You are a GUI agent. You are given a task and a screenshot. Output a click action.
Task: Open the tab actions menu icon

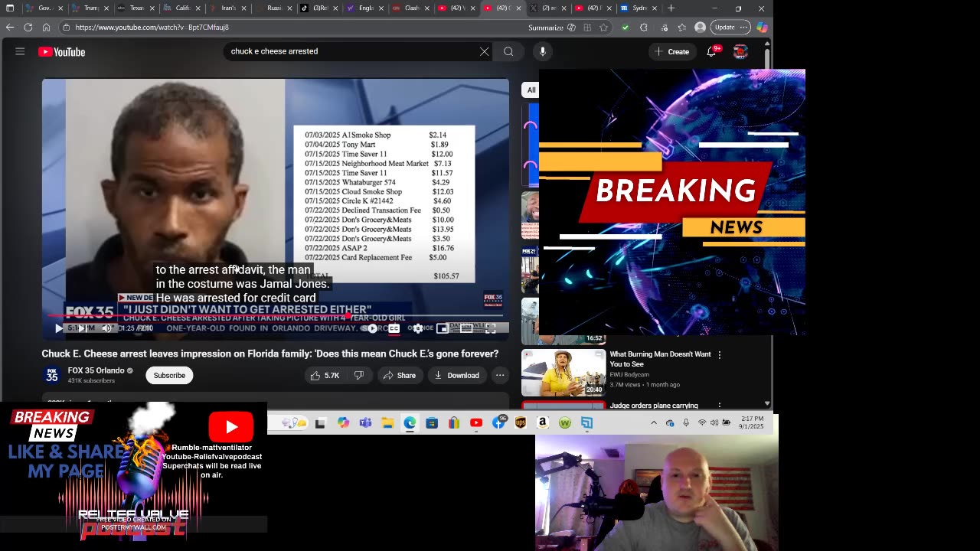click(10, 8)
